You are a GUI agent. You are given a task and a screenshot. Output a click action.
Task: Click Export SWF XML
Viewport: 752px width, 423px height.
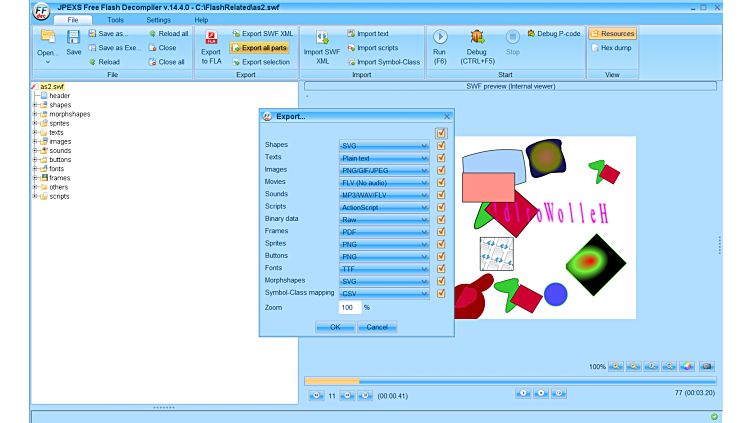[x=262, y=34]
